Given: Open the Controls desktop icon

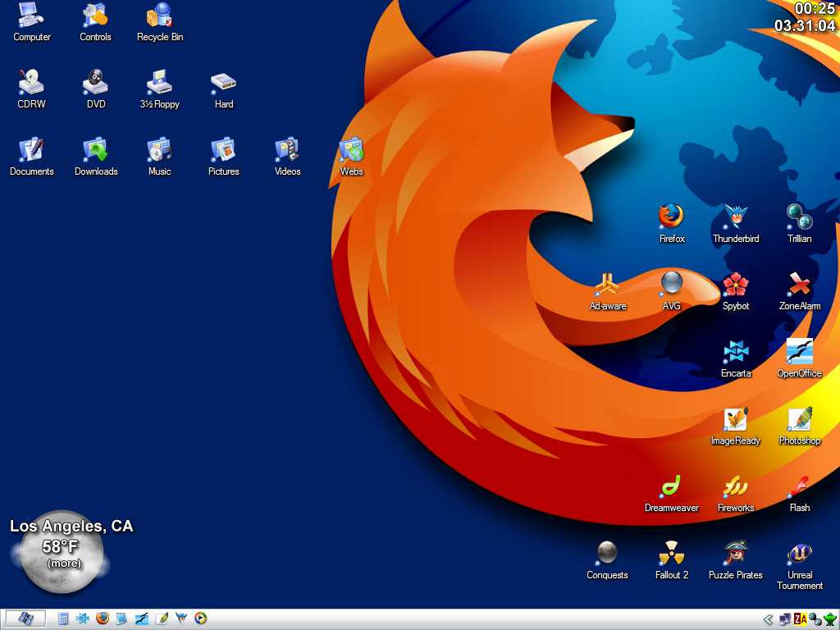Looking at the screenshot, I should [95, 21].
